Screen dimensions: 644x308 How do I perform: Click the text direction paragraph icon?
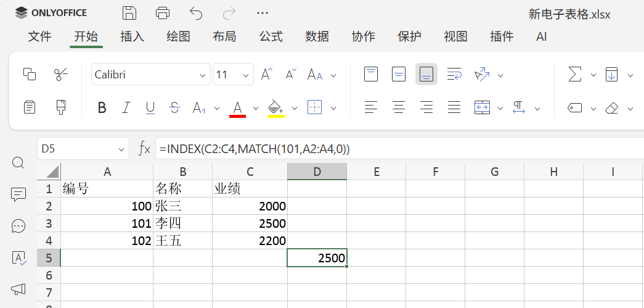coord(519,107)
